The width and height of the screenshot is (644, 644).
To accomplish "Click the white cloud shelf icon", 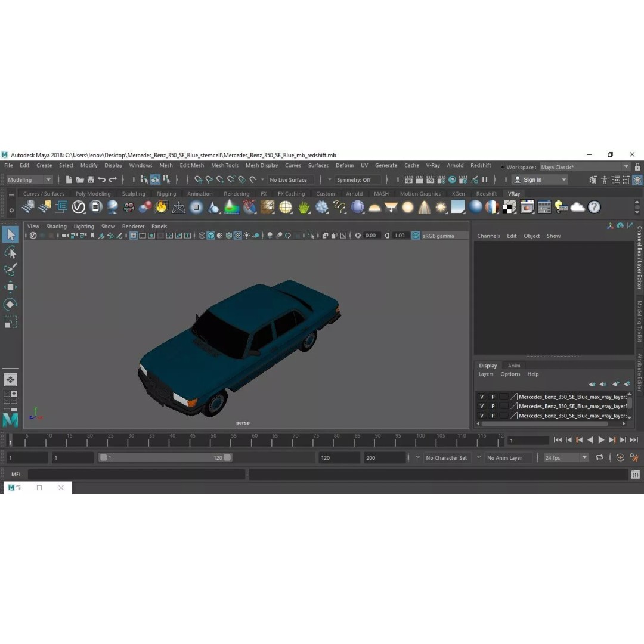I will tap(577, 208).
